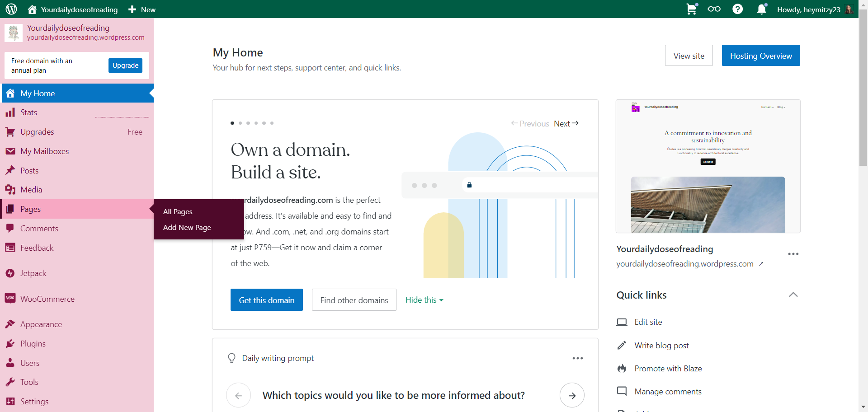Show the next writing prompt

572,395
